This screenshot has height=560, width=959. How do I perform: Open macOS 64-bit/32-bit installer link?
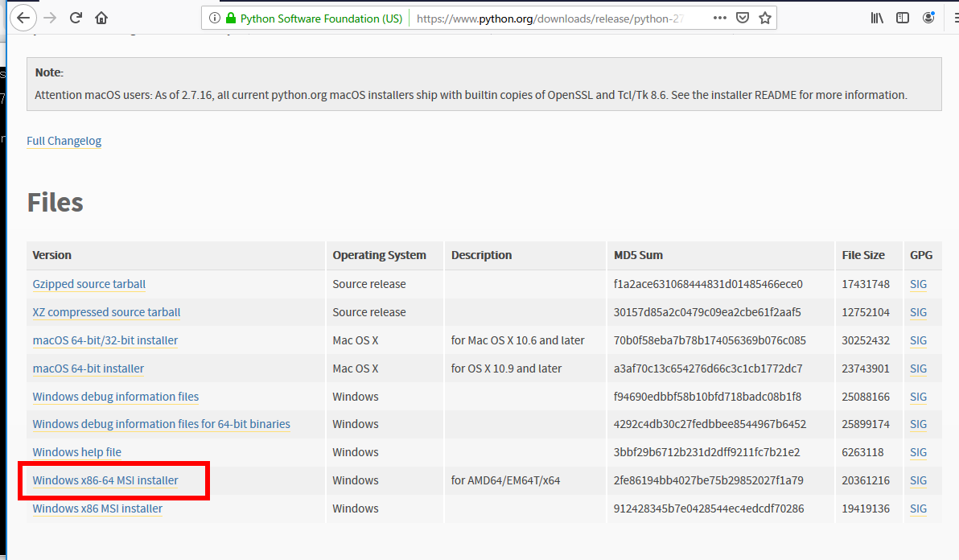[105, 340]
